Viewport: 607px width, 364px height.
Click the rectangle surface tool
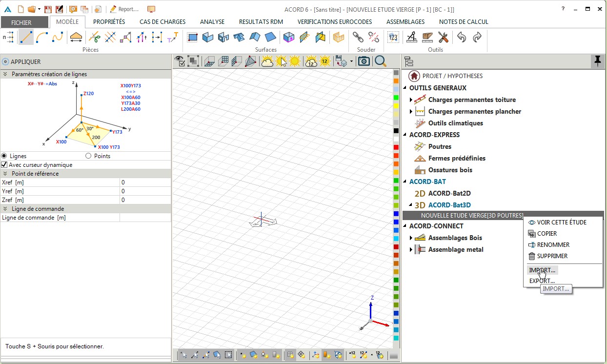pos(192,37)
